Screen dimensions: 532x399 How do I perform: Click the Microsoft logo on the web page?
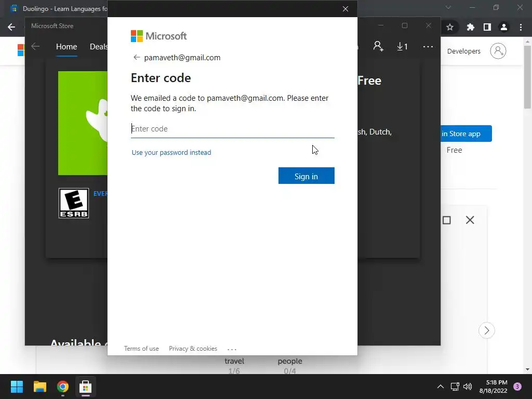(x=21, y=50)
